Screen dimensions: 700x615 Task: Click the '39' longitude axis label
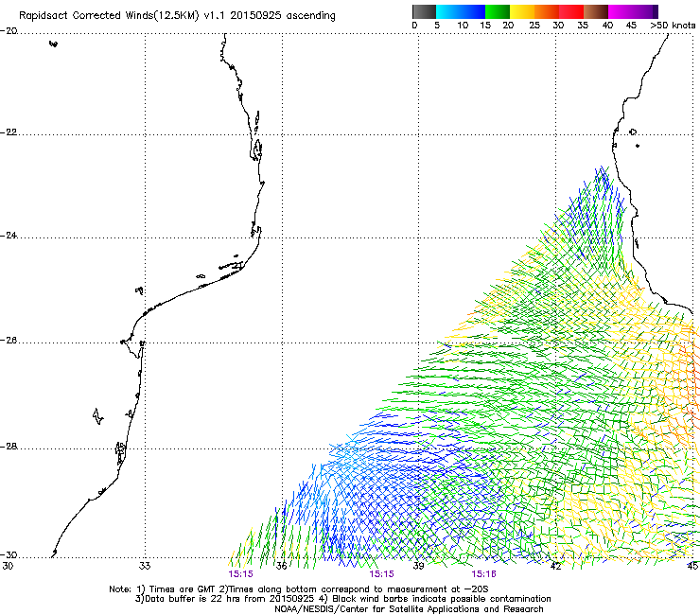click(418, 566)
